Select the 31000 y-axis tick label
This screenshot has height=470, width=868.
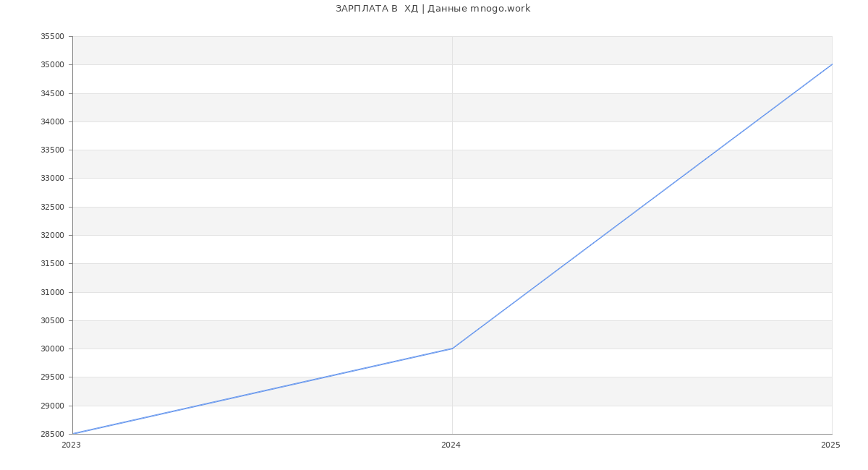coord(52,292)
